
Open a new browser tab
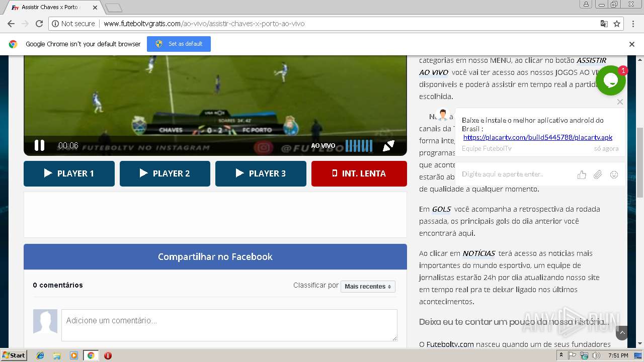[x=114, y=8]
